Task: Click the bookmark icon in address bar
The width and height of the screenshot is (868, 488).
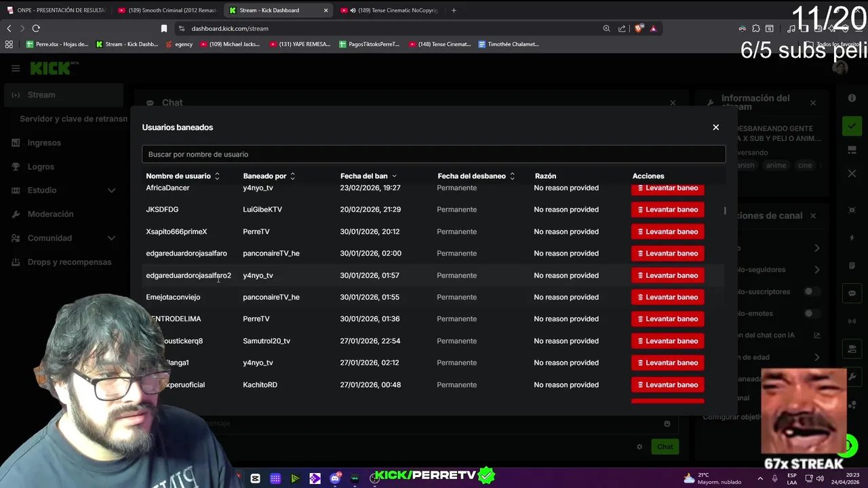Action: click(163, 28)
